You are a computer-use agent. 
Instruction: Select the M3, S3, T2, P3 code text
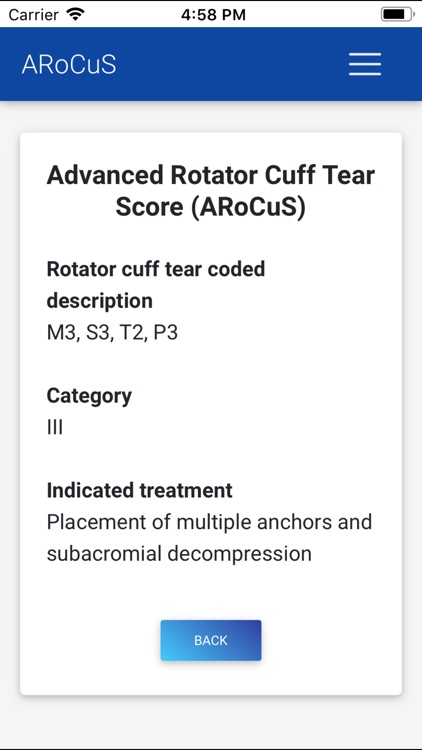coord(112,333)
